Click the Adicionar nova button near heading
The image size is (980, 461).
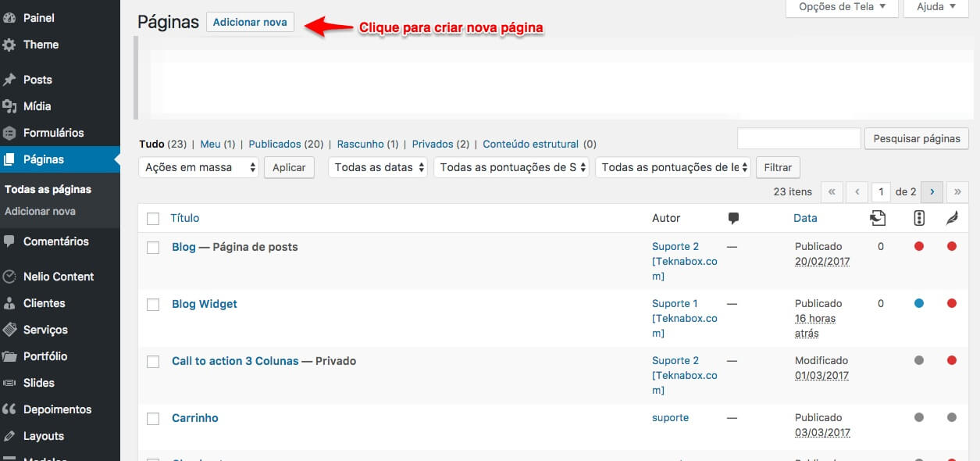(250, 22)
